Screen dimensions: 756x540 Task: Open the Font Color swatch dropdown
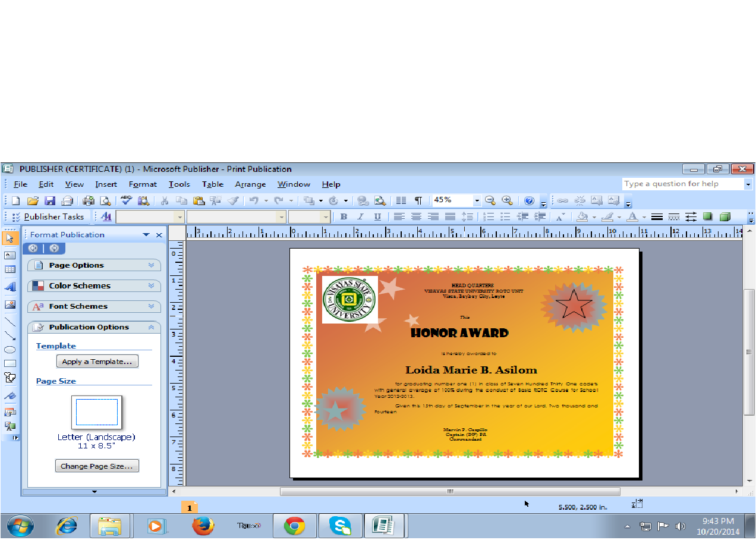pyautogui.click(x=643, y=216)
